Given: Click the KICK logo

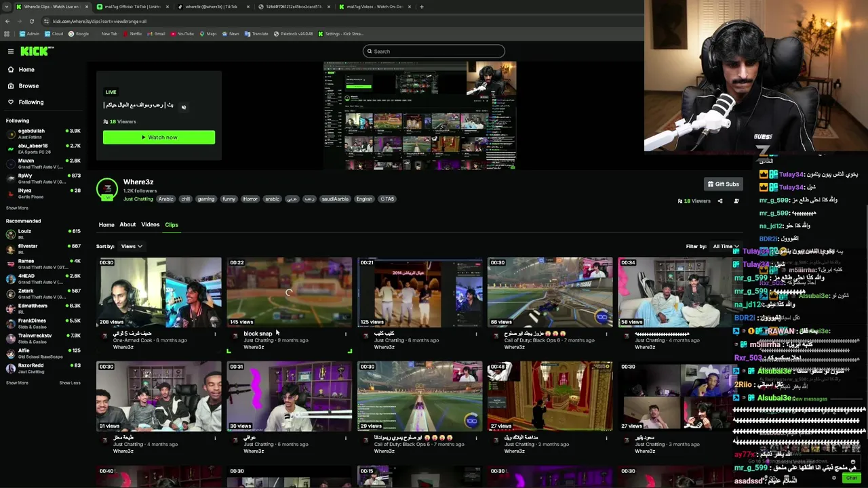Looking at the screenshot, I should coord(37,51).
